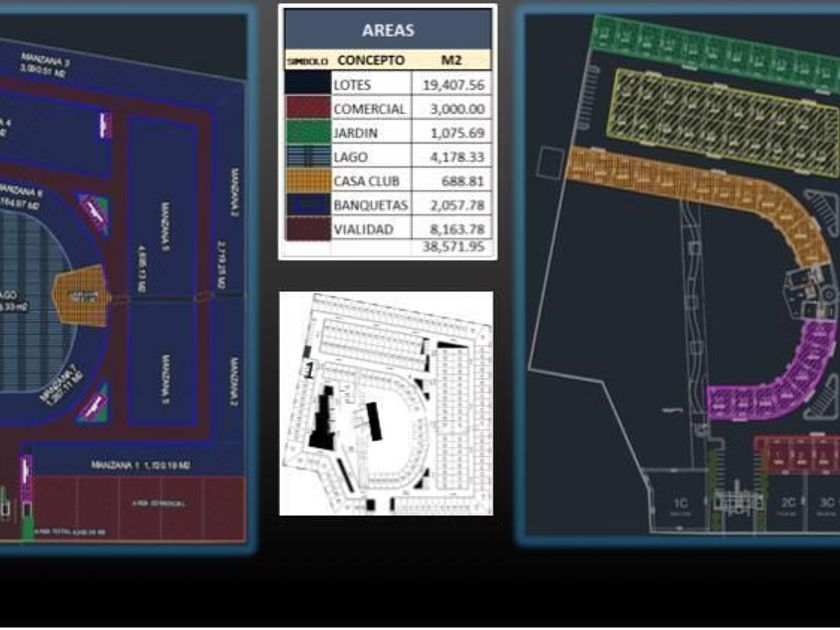Click the COMERCIAL red swatch in legend
The height and width of the screenshot is (630, 840).
click(x=308, y=108)
